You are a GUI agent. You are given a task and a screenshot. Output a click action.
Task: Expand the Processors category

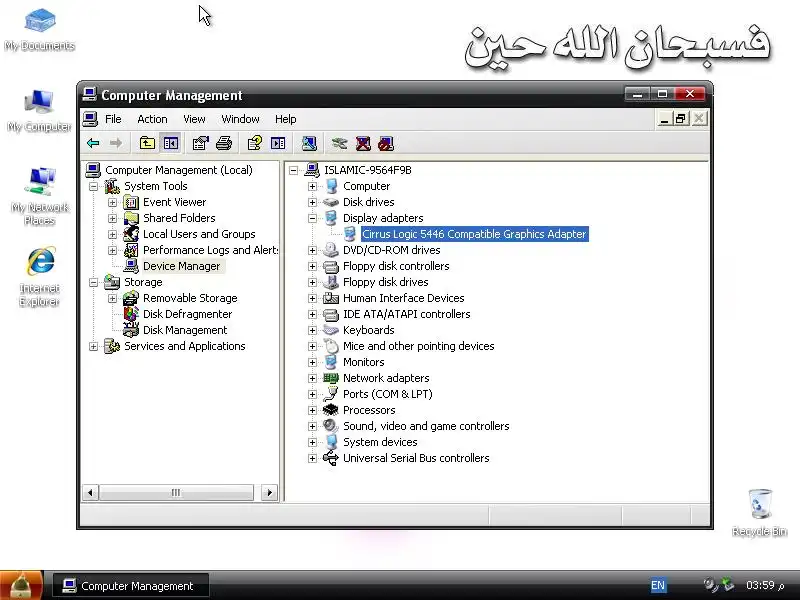(312, 410)
